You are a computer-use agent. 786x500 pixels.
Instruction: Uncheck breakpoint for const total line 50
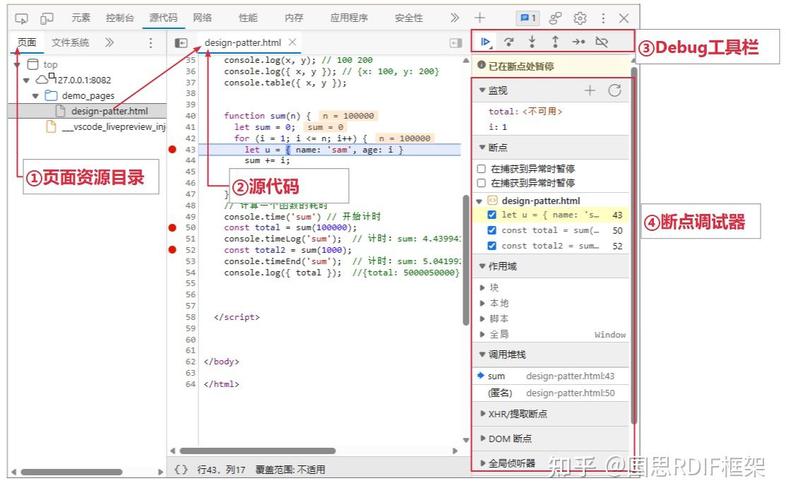coord(492,230)
